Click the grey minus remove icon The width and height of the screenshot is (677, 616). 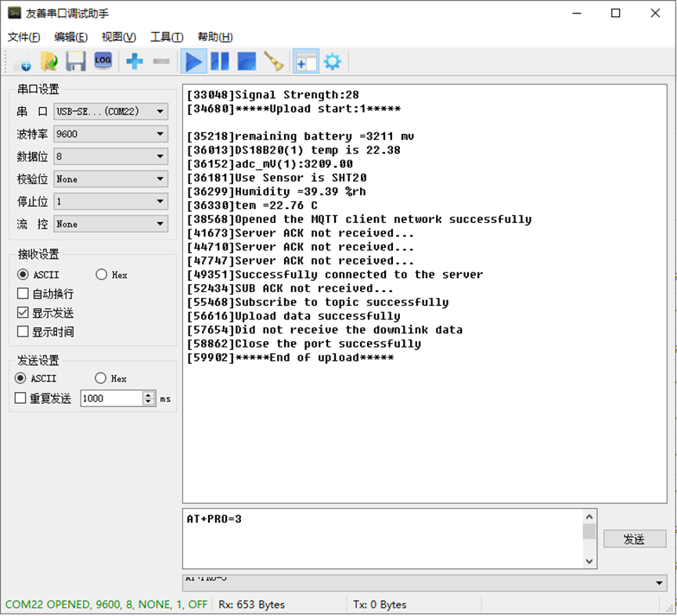click(x=161, y=61)
